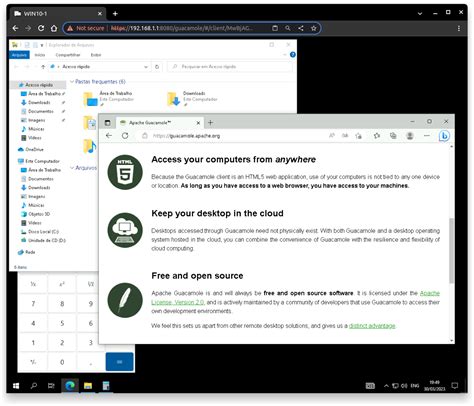Add page to favorites in Edge
This screenshot has height=406, width=474.
coord(359,136)
